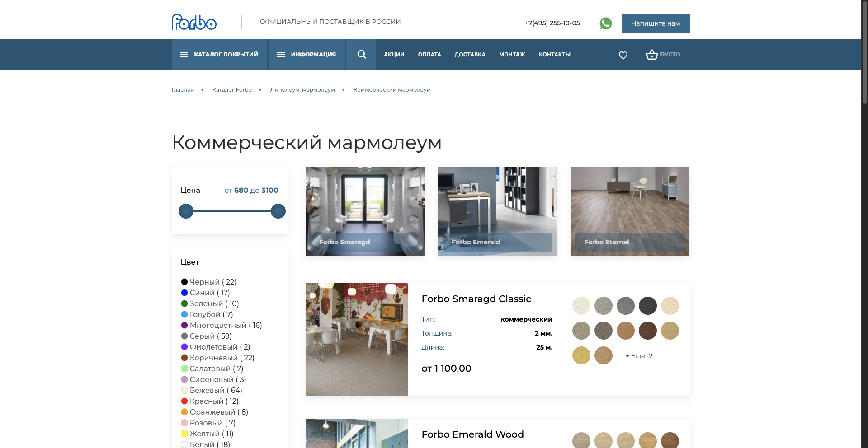The image size is (868, 448).
Task: Open WhatsApp chat icon
Action: point(605,23)
